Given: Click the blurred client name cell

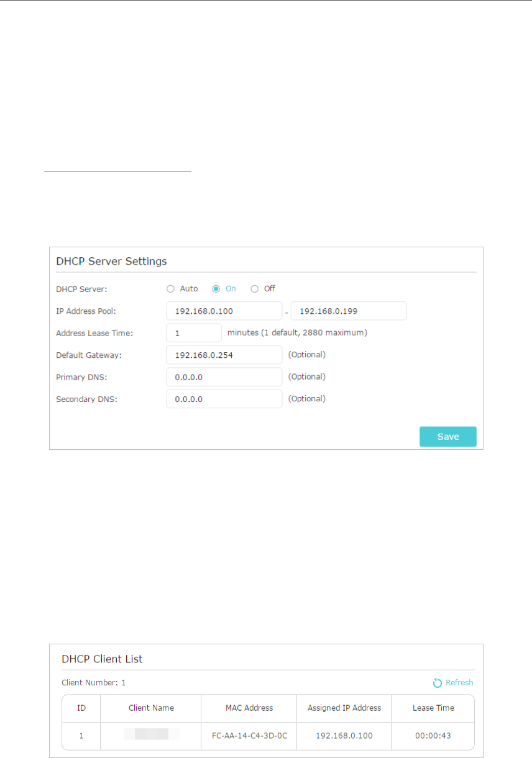Looking at the screenshot, I should pyautogui.click(x=151, y=736).
